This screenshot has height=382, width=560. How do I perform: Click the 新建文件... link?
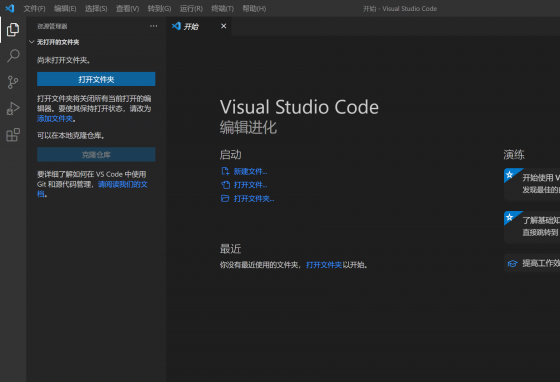click(x=250, y=171)
